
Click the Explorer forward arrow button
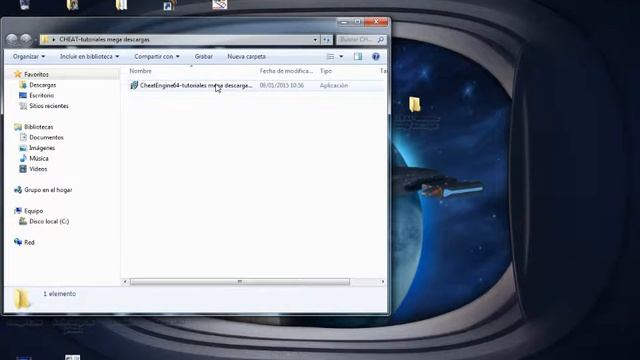(x=26, y=39)
